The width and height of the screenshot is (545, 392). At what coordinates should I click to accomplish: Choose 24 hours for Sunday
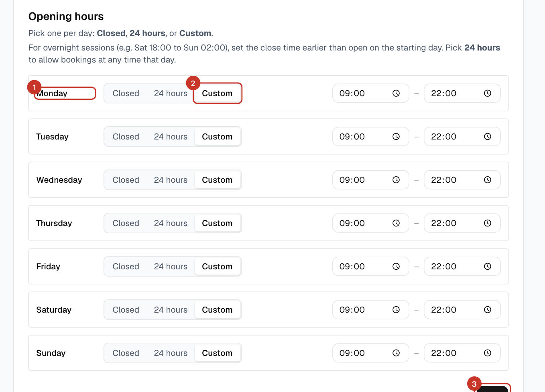tap(171, 353)
